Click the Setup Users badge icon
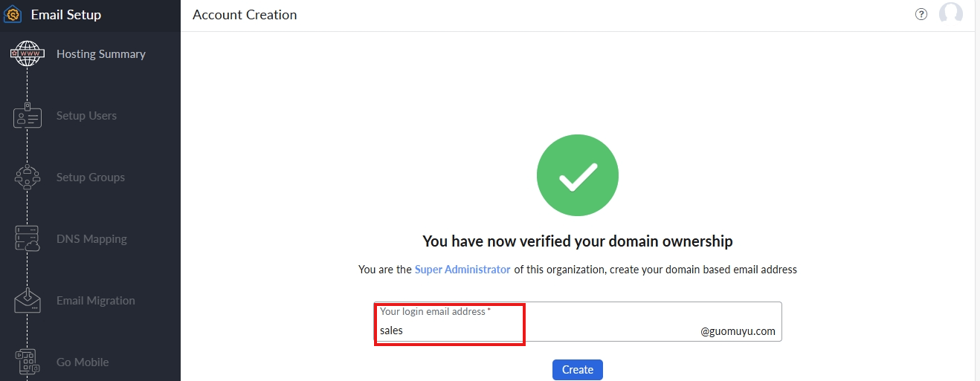 point(28,116)
